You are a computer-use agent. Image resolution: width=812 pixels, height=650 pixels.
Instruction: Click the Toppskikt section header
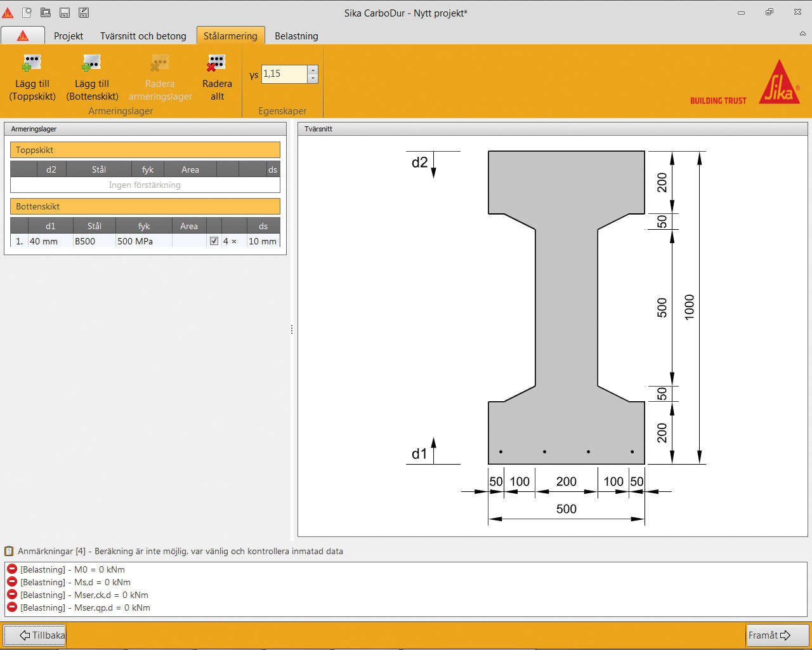145,150
